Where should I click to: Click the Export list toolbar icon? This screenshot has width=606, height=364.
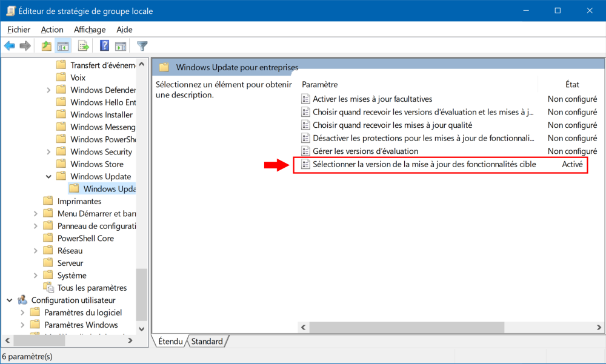[84, 46]
